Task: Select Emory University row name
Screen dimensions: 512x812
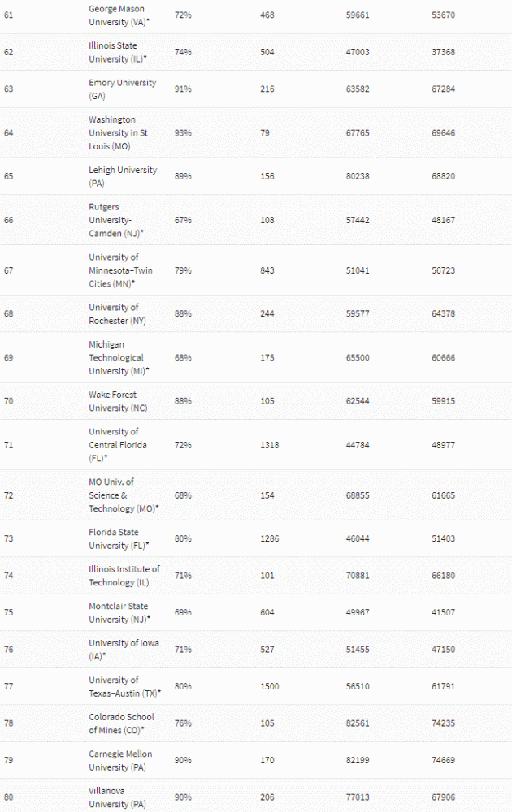Action: (x=122, y=89)
